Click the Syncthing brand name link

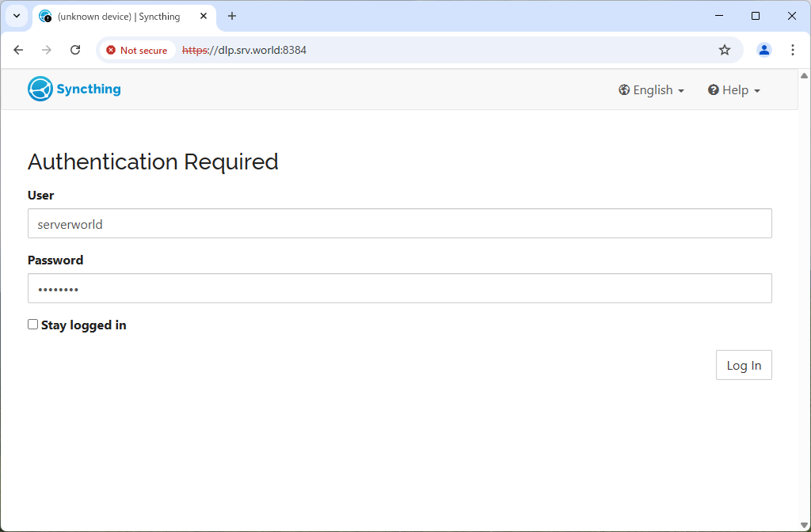89,89
